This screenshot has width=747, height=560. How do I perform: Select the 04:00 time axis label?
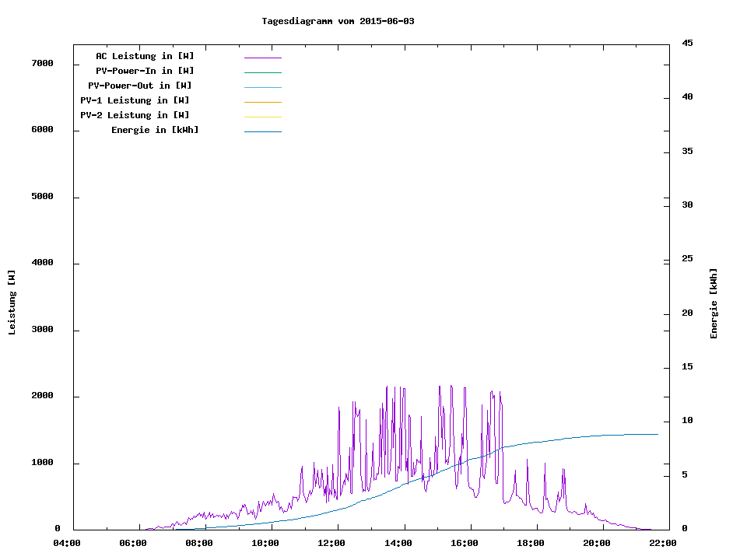point(67,543)
